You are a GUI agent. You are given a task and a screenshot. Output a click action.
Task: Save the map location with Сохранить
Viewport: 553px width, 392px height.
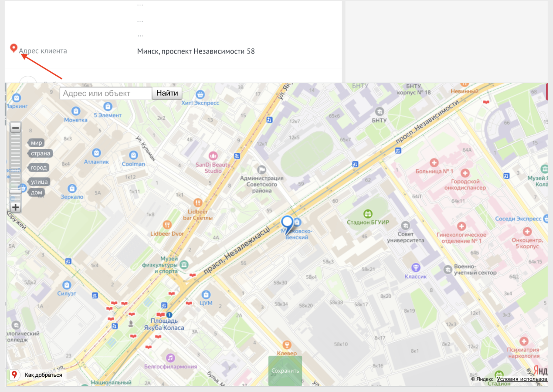(285, 371)
